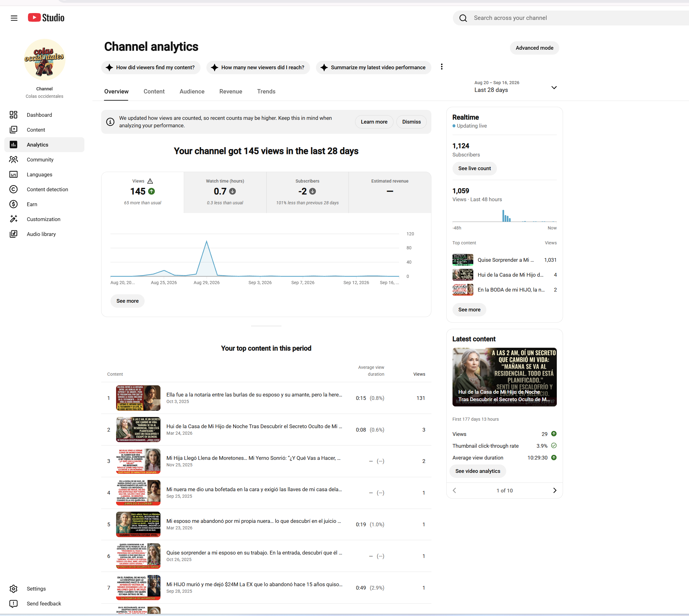Image resolution: width=689 pixels, height=616 pixels.
Task: Click the Aug 29 peak on views chart
Action: pos(207,241)
